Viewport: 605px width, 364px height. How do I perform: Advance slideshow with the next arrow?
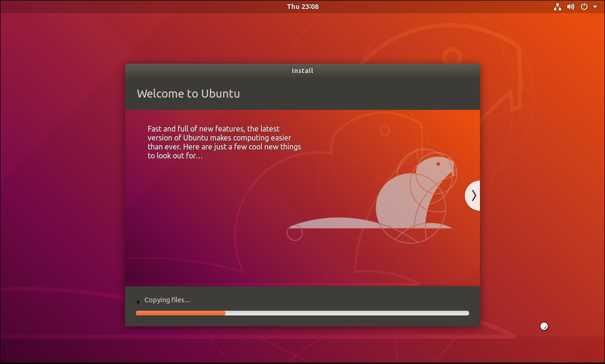(473, 195)
